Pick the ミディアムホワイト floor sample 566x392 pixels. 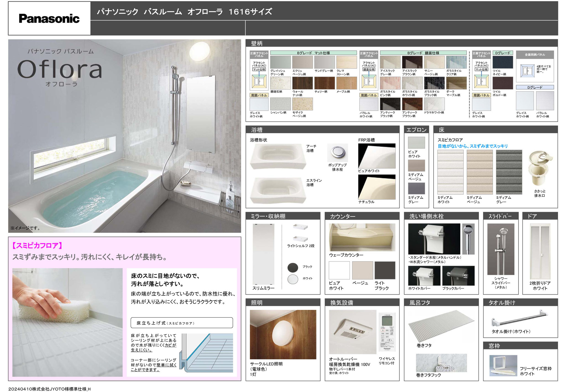tap(450, 172)
